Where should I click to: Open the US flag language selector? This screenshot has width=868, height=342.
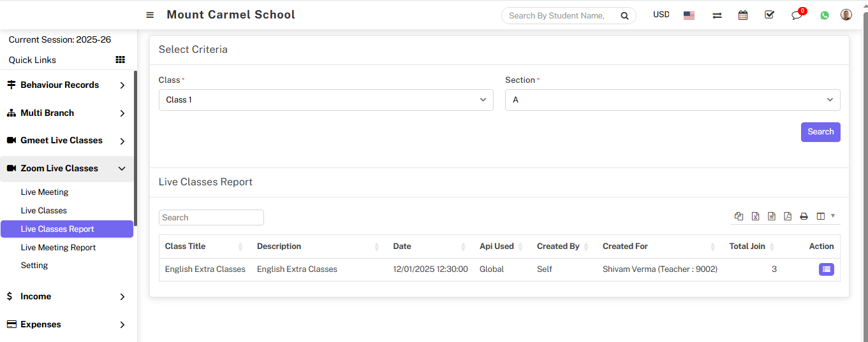(689, 15)
